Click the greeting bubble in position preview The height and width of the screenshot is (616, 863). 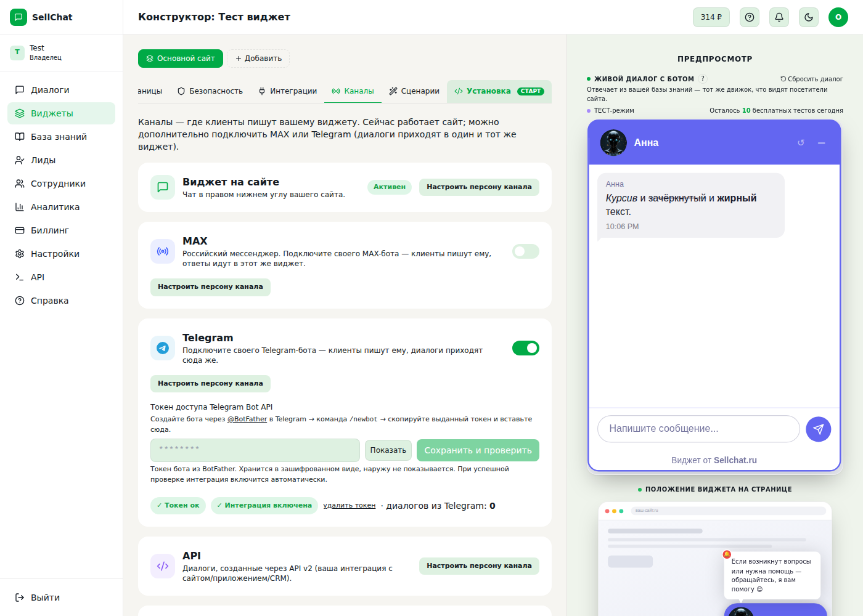[x=772, y=575]
